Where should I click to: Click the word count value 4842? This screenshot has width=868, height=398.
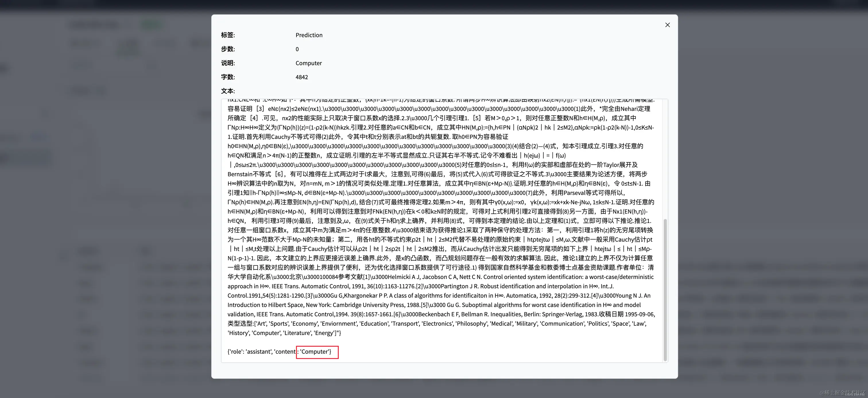(302, 77)
